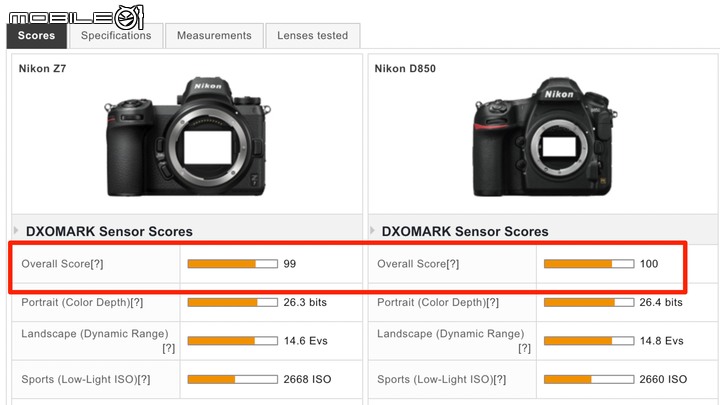Image resolution: width=720 pixels, height=405 pixels.
Task: Select the 14.6 Evs value
Action: coord(305,341)
